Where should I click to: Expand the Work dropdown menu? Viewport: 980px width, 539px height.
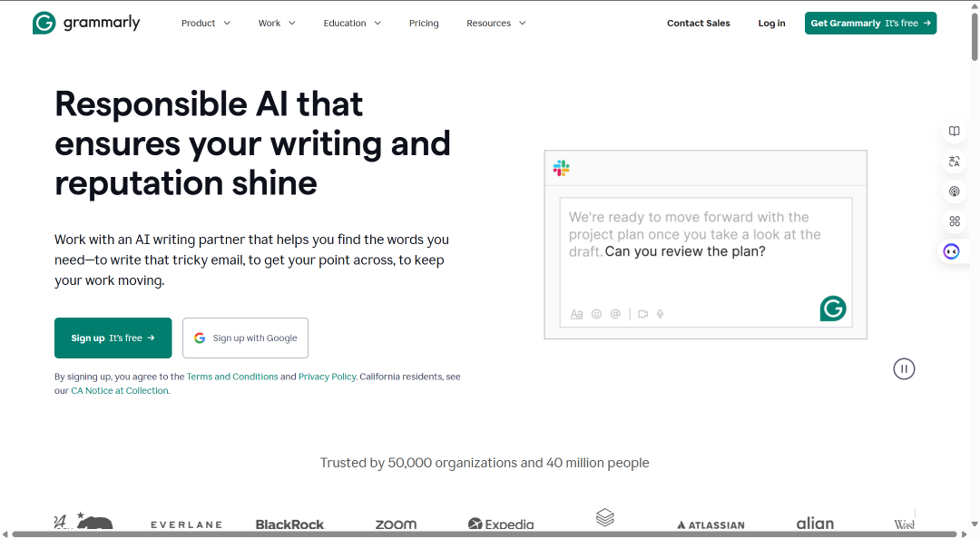tap(277, 23)
